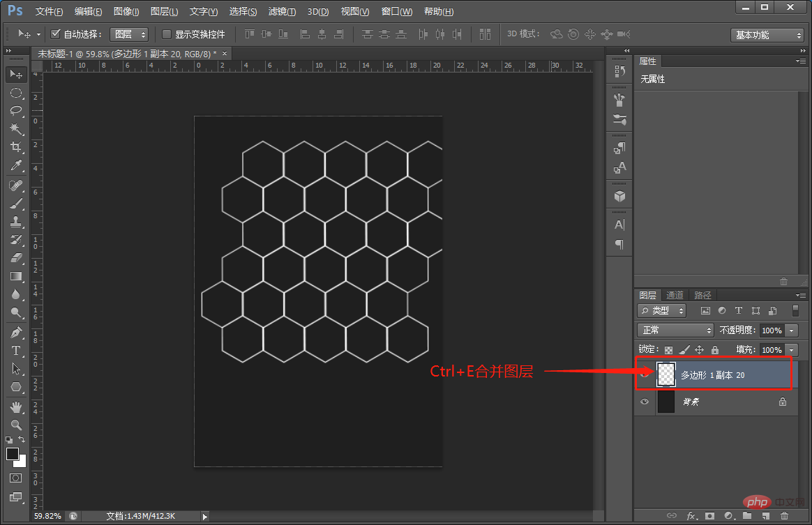Screen dimensions: 812x525
Task: Open the collapsed Character panel icon
Action: tap(619, 225)
